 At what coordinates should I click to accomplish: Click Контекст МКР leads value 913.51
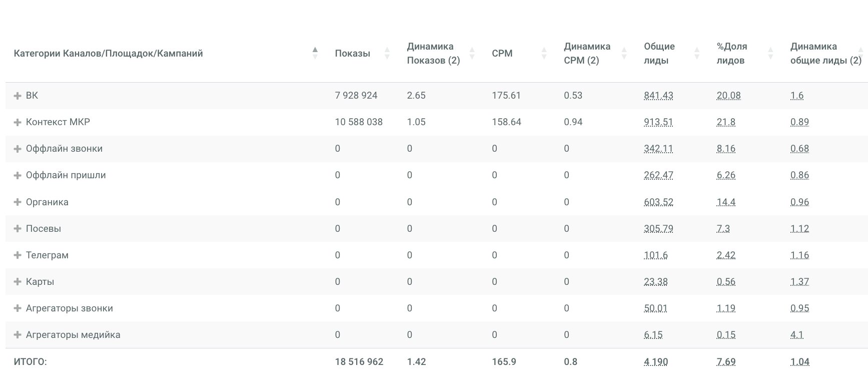coord(658,122)
